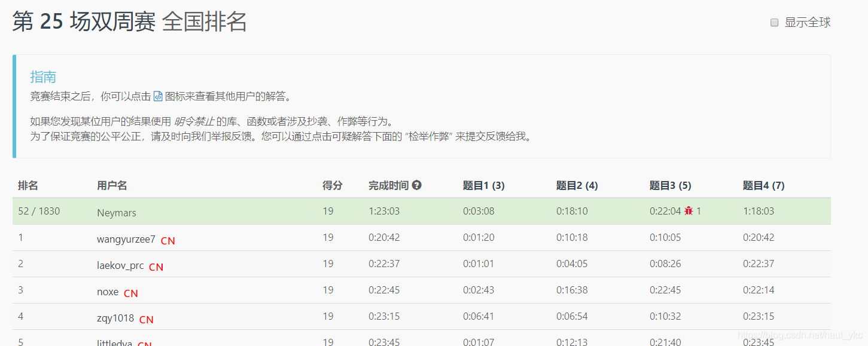Click the CN flag next to wangyurzee7
The image size is (868, 346).
(x=167, y=241)
